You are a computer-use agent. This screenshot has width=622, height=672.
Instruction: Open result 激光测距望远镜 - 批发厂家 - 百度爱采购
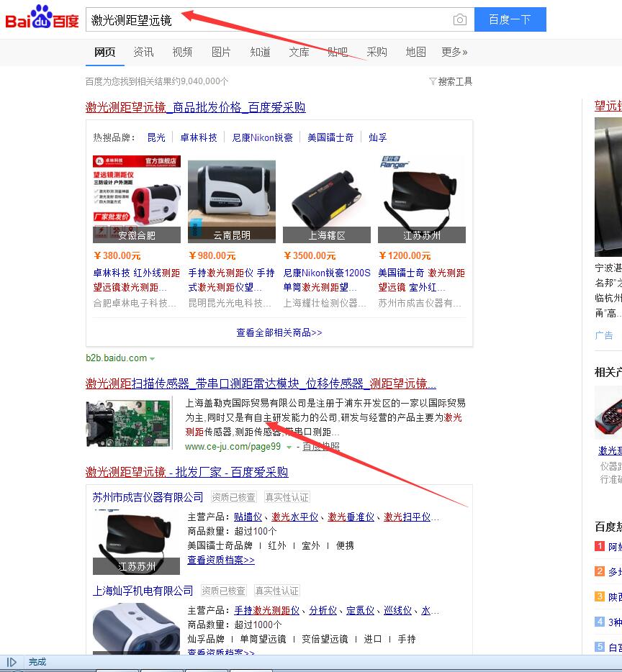tap(186, 472)
